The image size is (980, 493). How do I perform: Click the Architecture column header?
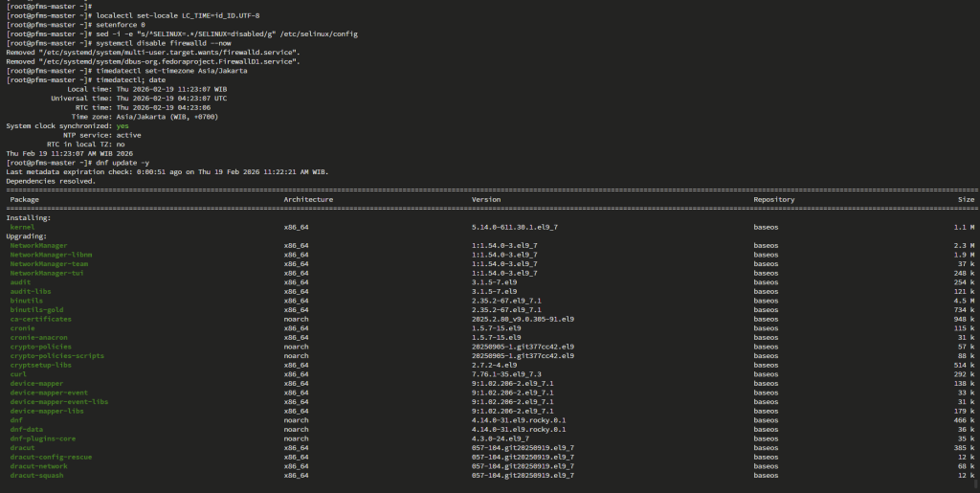[308, 199]
